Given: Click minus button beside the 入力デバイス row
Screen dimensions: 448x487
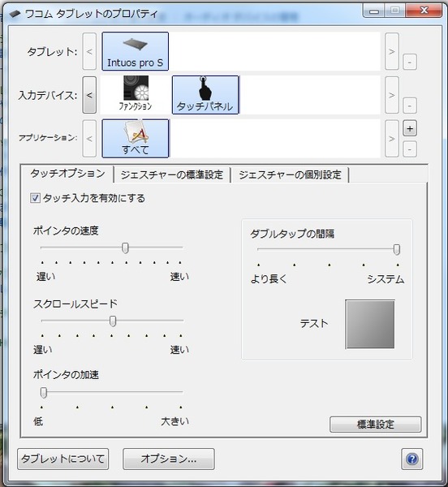Looking at the screenshot, I should tap(410, 106).
